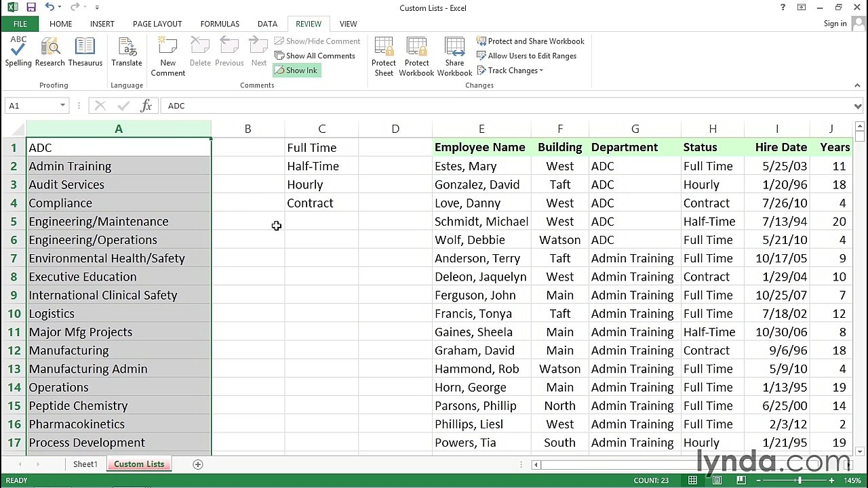This screenshot has width=868, height=488.
Task: Open Track Changes dropdown
Action: pos(510,70)
